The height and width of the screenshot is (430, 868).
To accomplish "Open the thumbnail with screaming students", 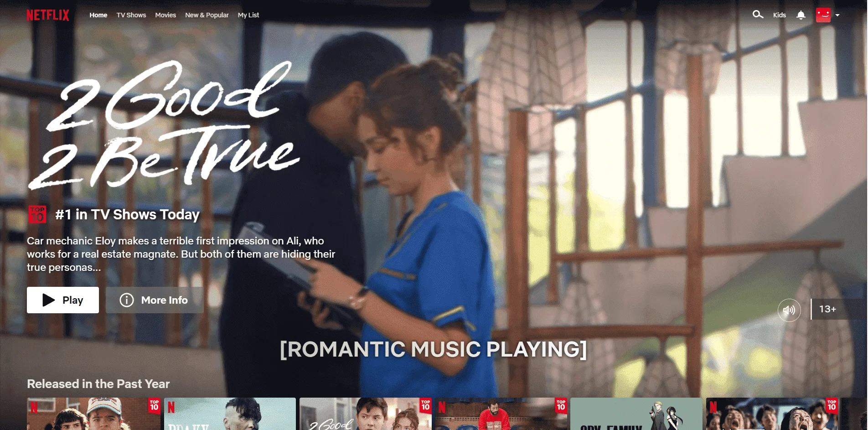I will pyautogui.click(x=772, y=414).
